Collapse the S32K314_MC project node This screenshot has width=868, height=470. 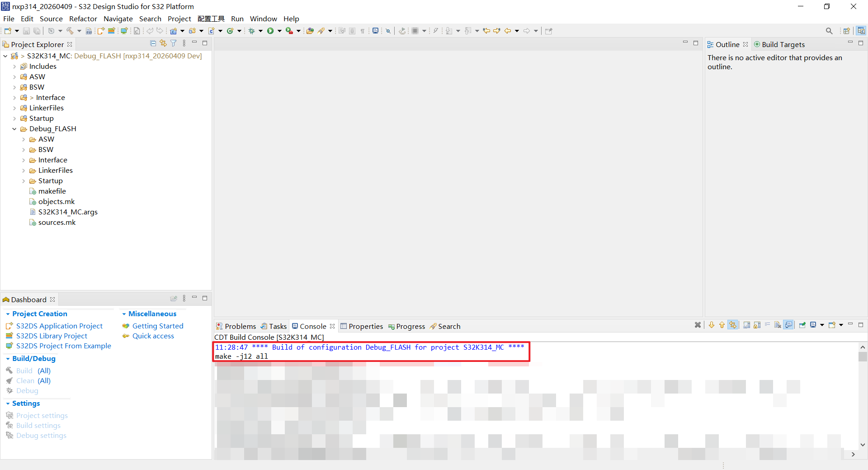[x=5, y=56]
